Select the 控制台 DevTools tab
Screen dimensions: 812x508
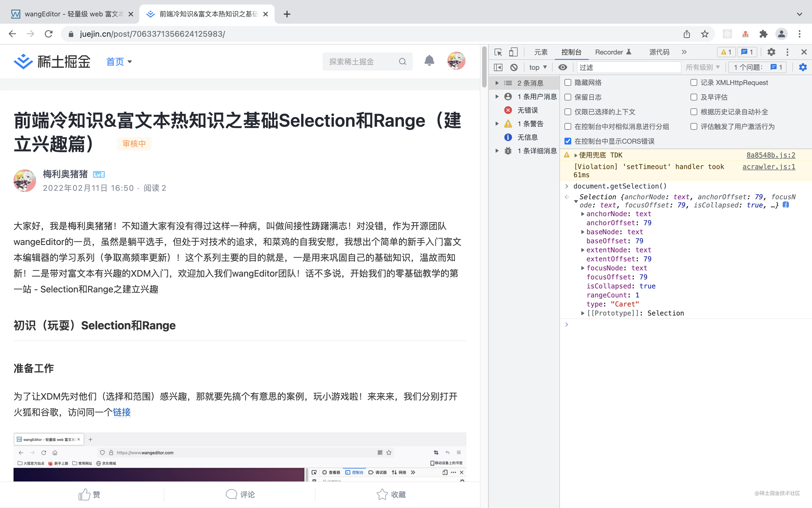571,52
